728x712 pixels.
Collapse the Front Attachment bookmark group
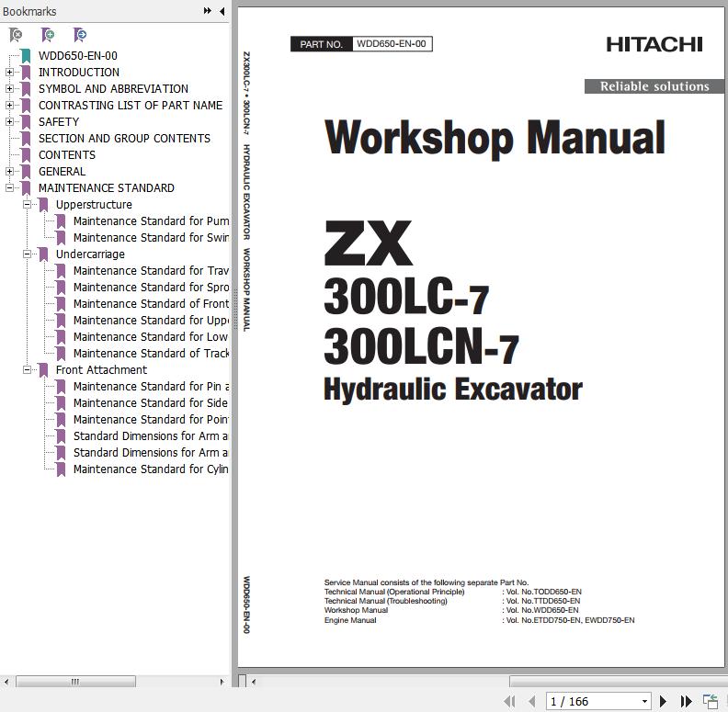click(27, 370)
